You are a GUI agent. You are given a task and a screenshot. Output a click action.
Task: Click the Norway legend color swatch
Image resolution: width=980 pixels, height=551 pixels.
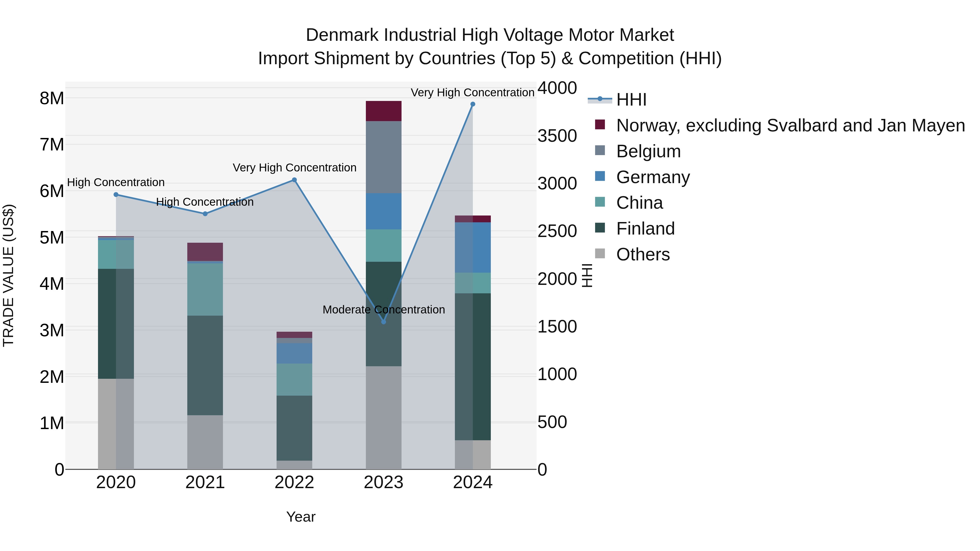click(x=600, y=124)
